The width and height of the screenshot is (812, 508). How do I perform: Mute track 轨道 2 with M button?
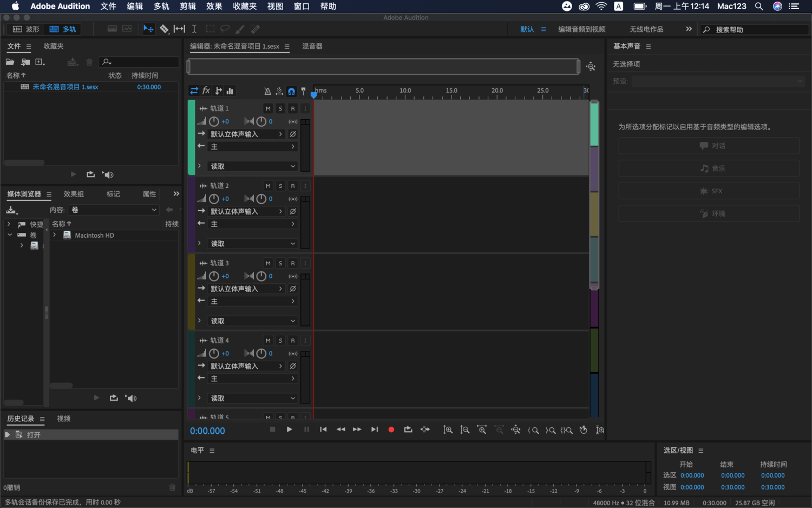[x=268, y=186]
